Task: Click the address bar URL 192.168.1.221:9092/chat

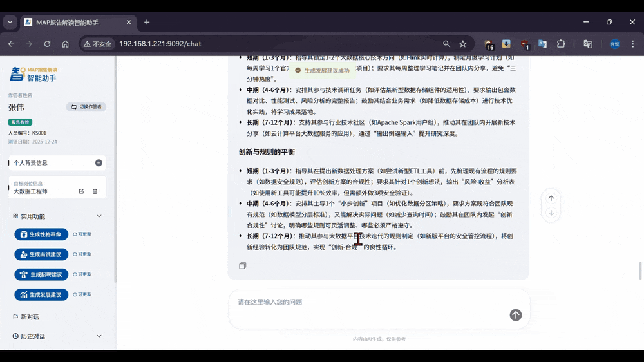Action: (x=160, y=44)
